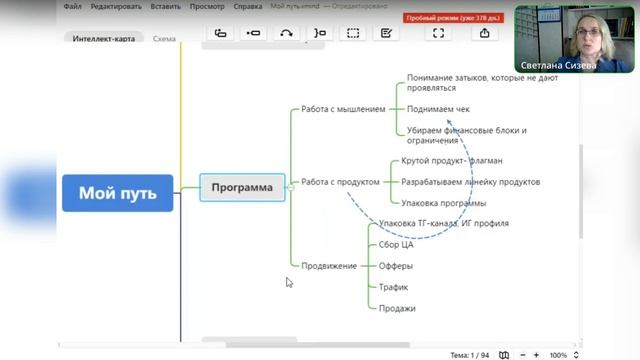The image size is (640, 360).
Task: Select the Сбор ЦА subtopic
Action: 396,244
